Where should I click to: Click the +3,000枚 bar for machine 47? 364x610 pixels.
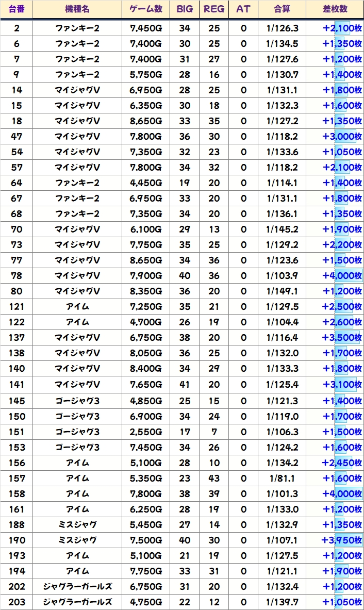tap(341, 137)
